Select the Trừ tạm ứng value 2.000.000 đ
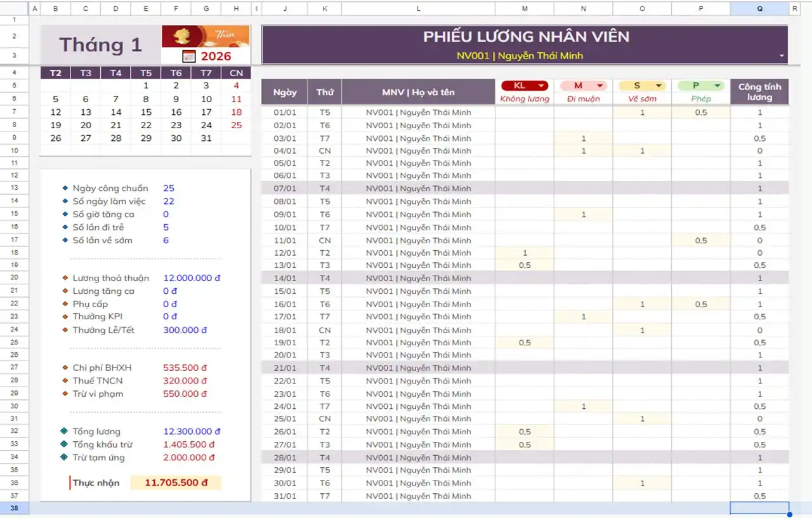The height and width of the screenshot is (518, 812). [189, 458]
